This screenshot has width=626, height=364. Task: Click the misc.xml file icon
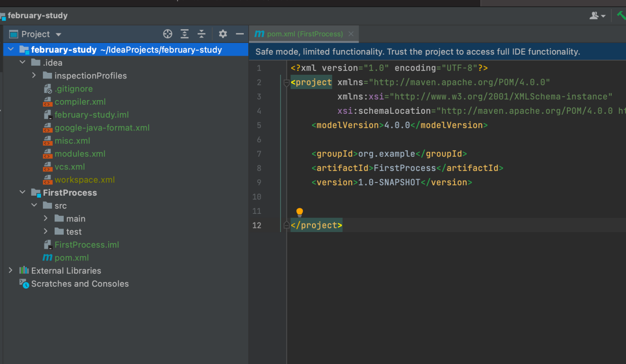point(47,141)
